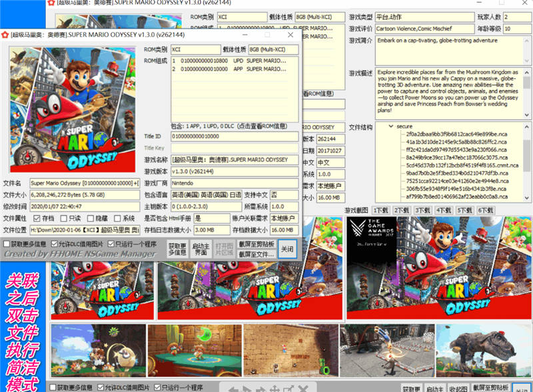
Task: Click 截屏至剪贴板 button in back window bottom
Action: pyautogui.click(x=490, y=388)
